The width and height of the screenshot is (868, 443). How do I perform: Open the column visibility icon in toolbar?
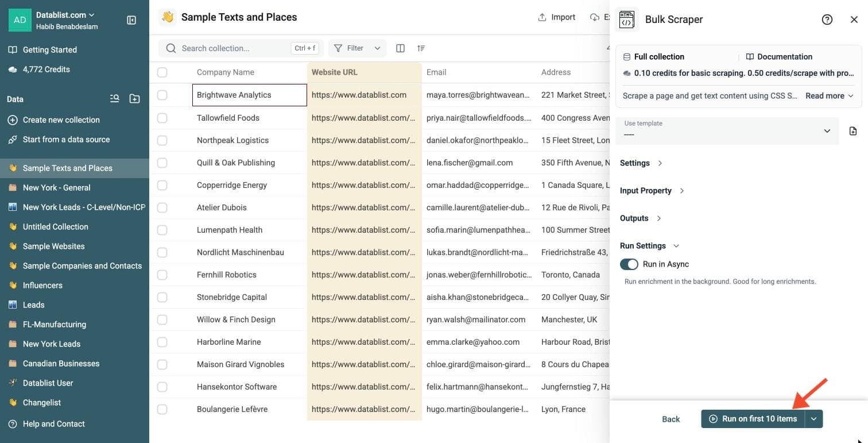tap(401, 48)
